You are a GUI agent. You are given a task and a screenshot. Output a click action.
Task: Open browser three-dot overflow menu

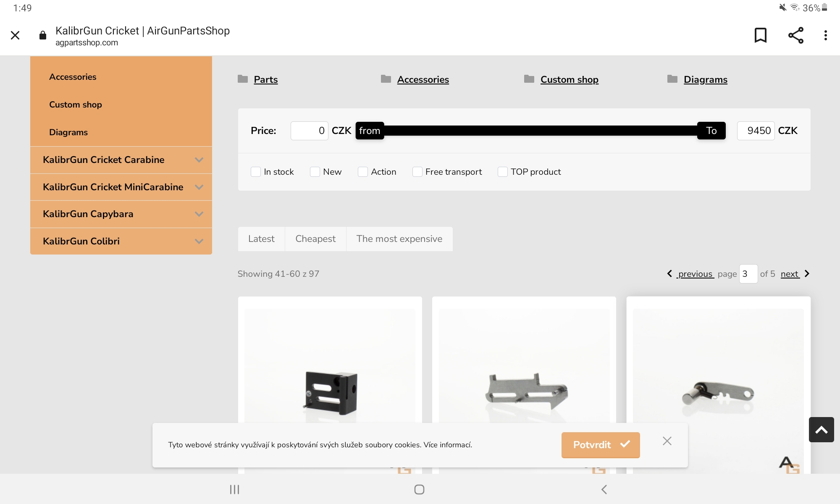click(825, 35)
